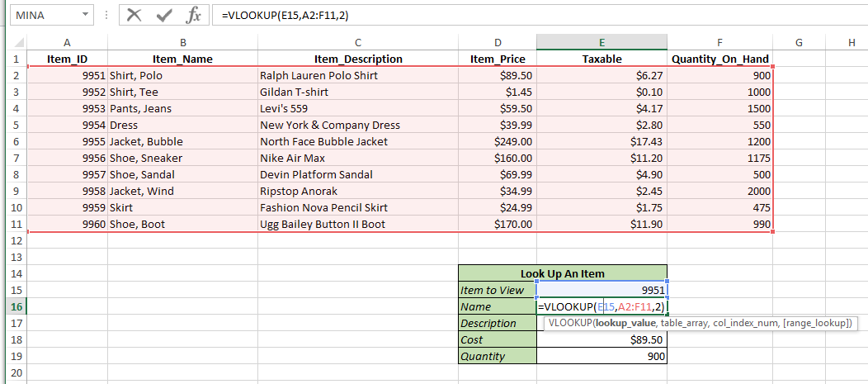Click the Item_Price header cell
Image resolution: width=868 pixels, height=384 pixels.
tap(498, 59)
